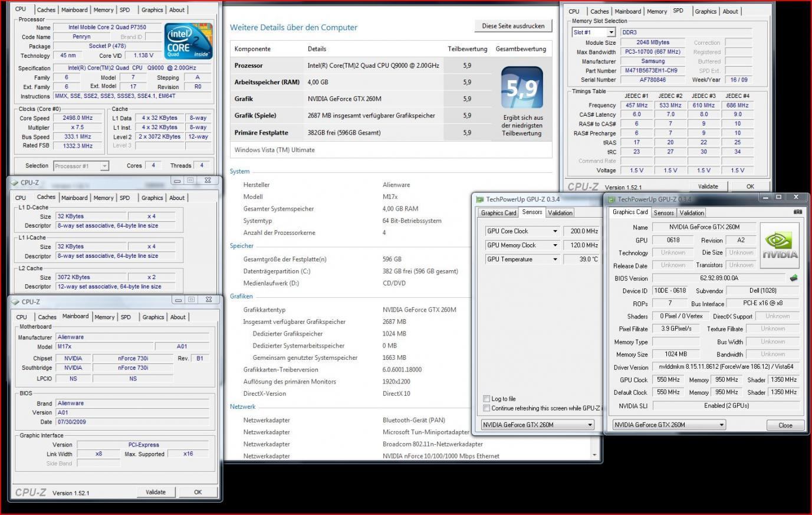Click the Module Size value 2048 MBytes

(x=652, y=42)
